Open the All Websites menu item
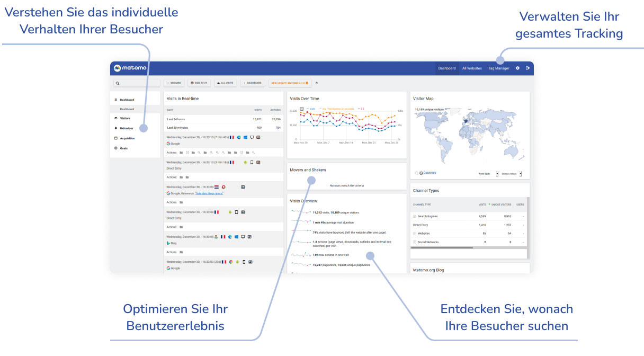644x356 pixels. tap(471, 68)
